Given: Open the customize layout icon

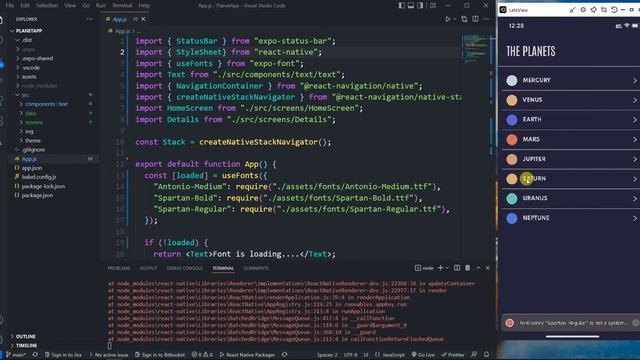Looking at the screenshot, I should point(433,6).
